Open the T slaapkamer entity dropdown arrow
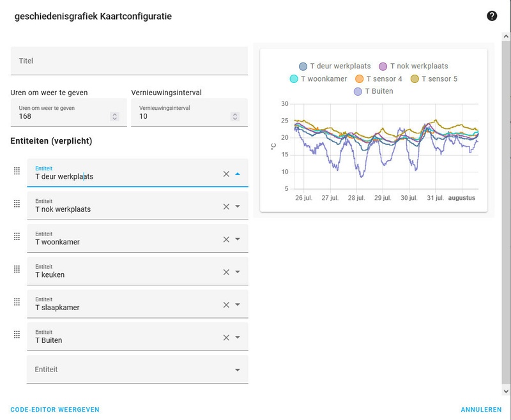Image resolution: width=511 pixels, height=420 pixels. [x=238, y=305]
